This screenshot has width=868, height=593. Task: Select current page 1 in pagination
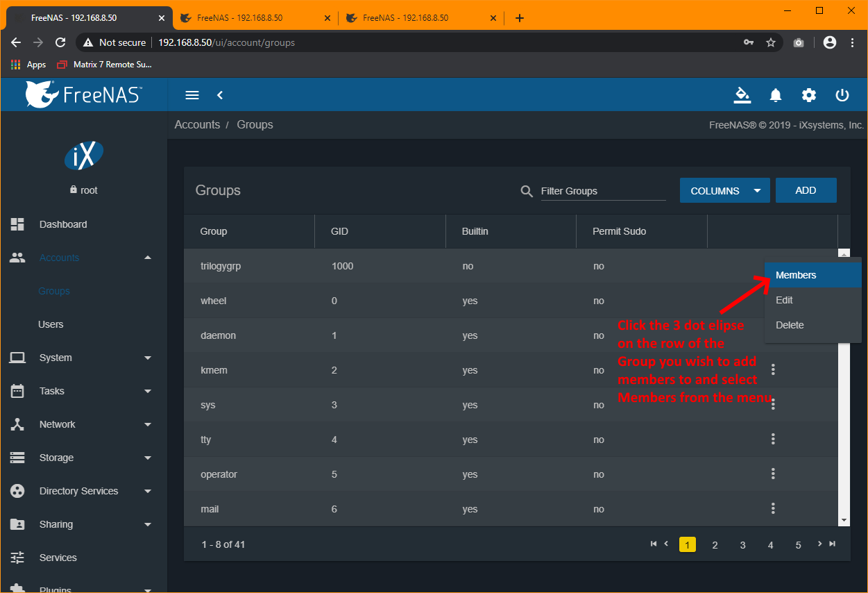[688, 544]
